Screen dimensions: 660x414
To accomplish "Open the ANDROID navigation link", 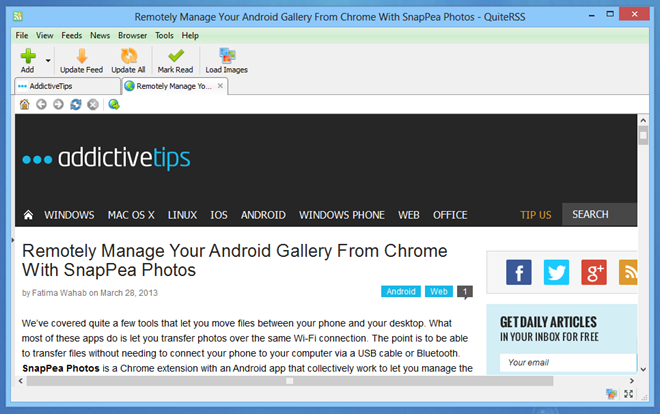I will click(263, 215).
